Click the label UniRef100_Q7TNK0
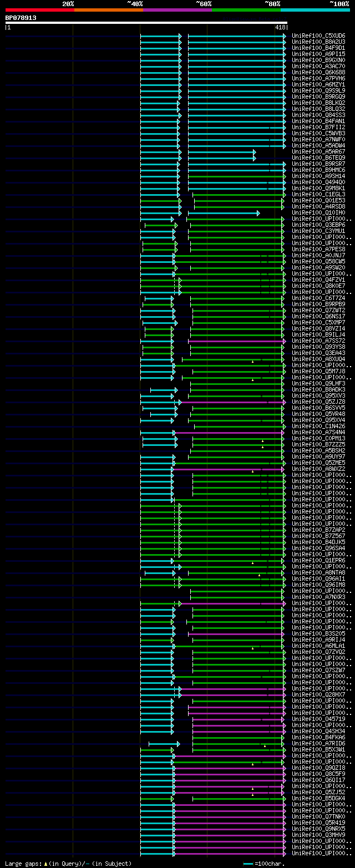The width and height of the screenshot is (355, 868). (318, 816)
